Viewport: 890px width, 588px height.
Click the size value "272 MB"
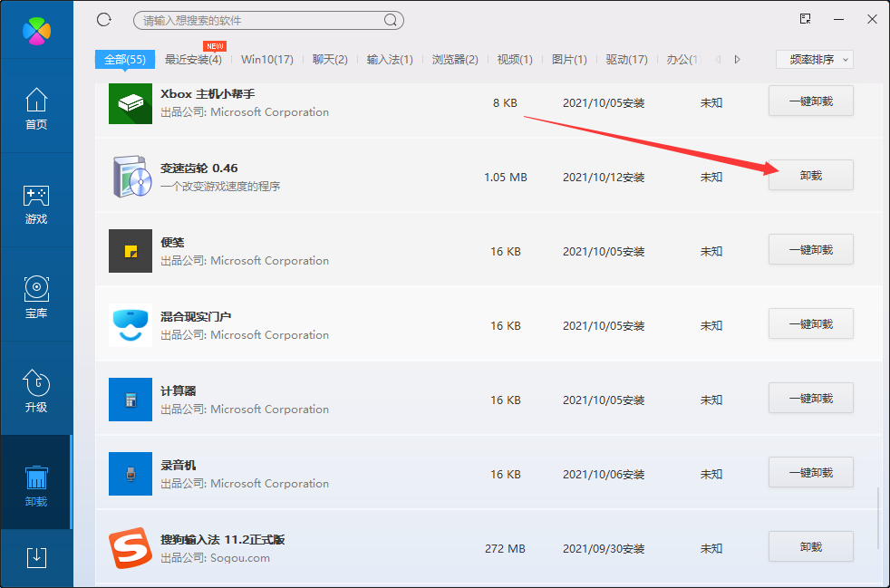pyautogui.click(x=505, y=549)
